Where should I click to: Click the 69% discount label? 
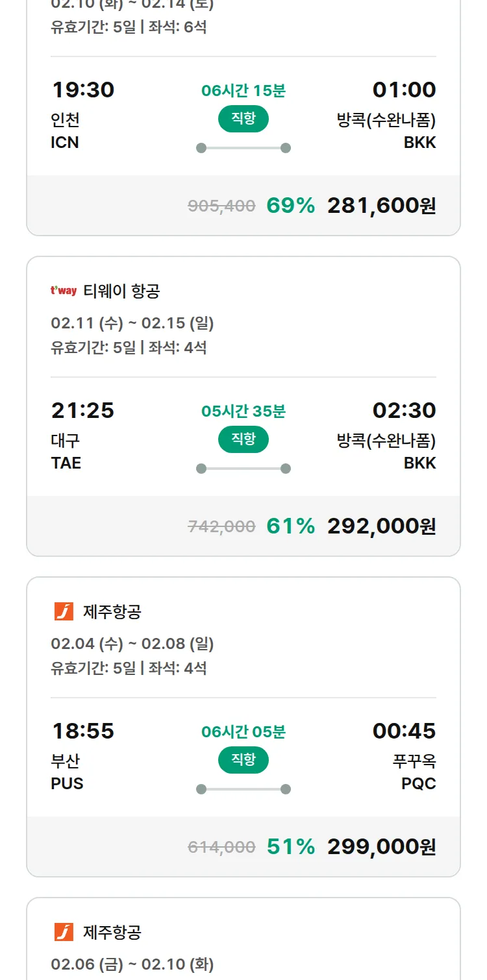[290, 206]
